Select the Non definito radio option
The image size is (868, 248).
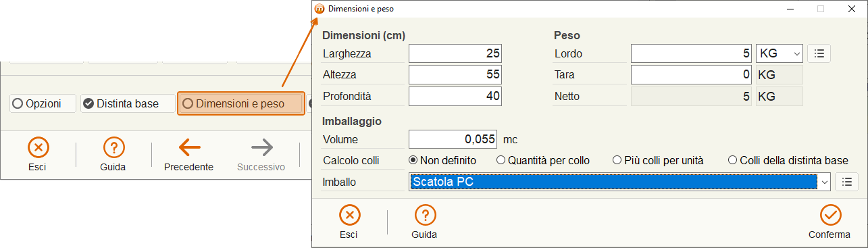click(x=442, y=160)
